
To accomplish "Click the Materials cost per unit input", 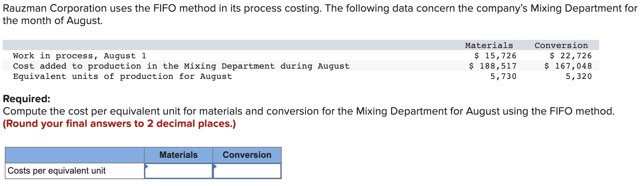I will click(179, 171).
